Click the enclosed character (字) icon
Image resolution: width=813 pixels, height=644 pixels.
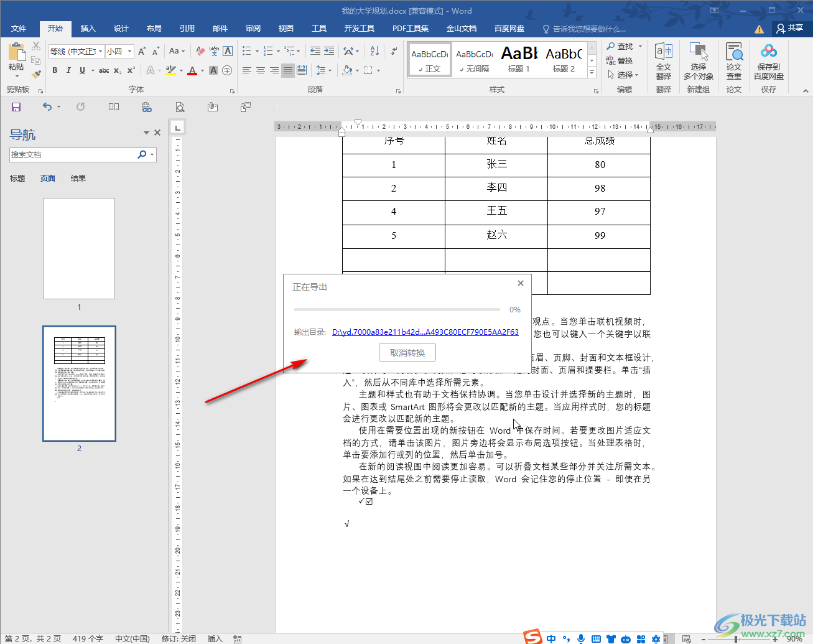click(227, 70)
